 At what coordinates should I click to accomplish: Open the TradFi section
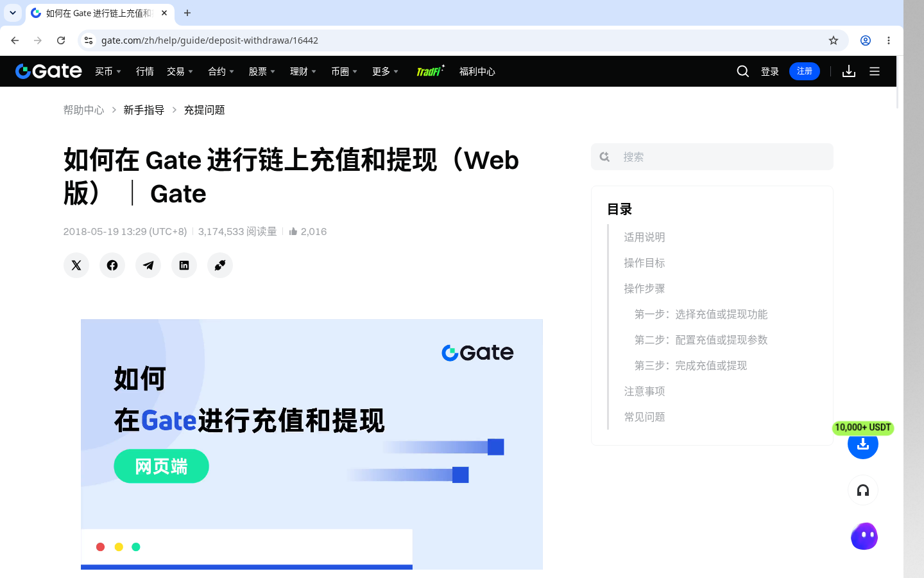[x=430, y=71]
